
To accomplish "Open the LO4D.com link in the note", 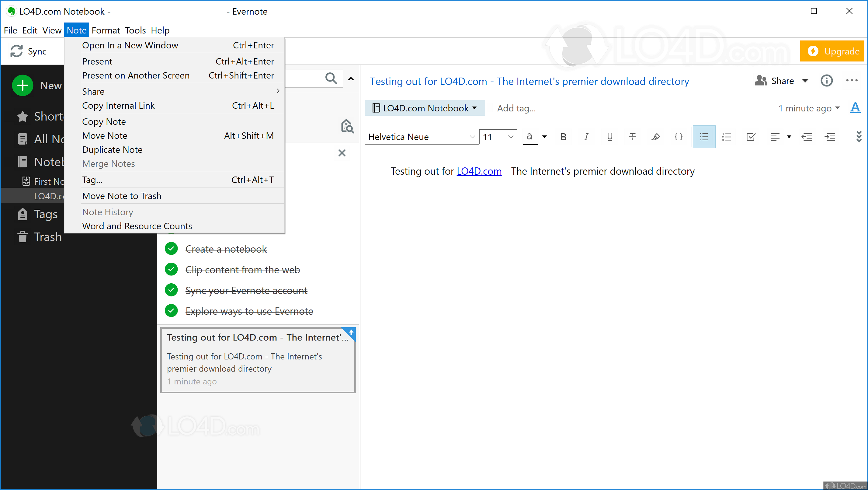I will pyautogui.click(x=479, y=171).
